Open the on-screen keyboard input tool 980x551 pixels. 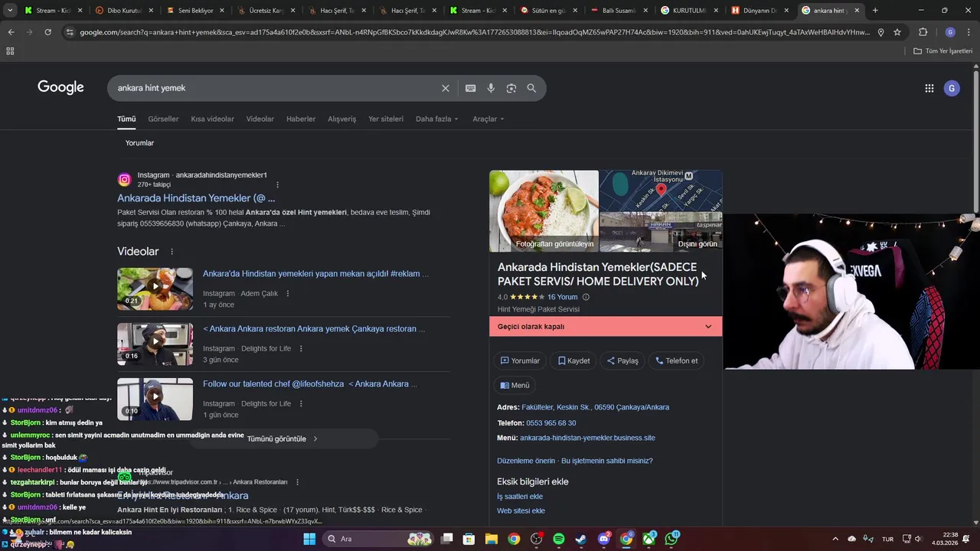(x=470, y=88)
